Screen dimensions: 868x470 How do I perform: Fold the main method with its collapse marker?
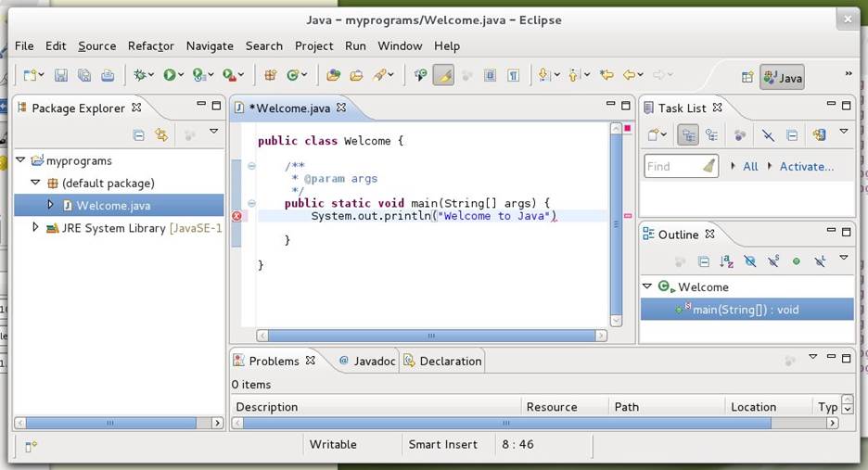point(252,203)
